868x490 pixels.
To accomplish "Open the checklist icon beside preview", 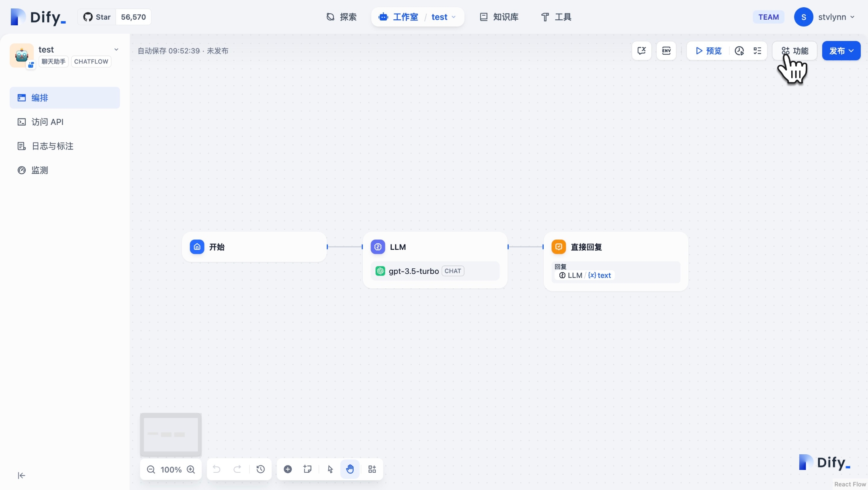I will point(757,51).
